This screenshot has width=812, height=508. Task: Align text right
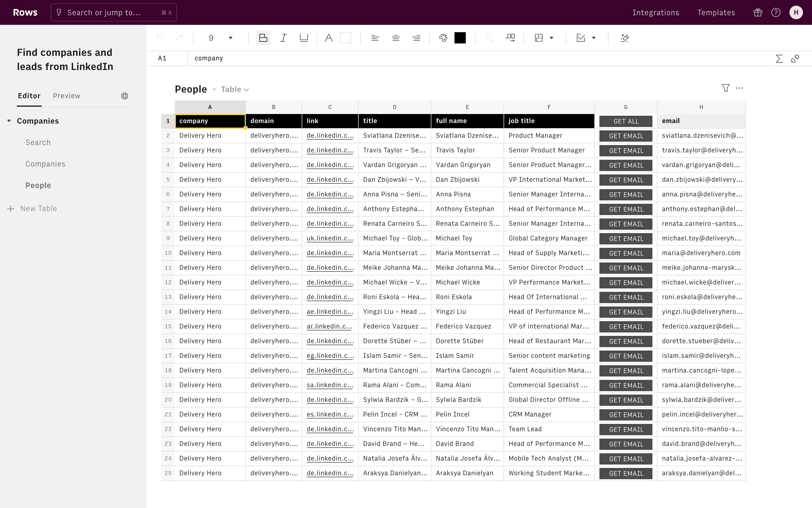pos(416,38)
